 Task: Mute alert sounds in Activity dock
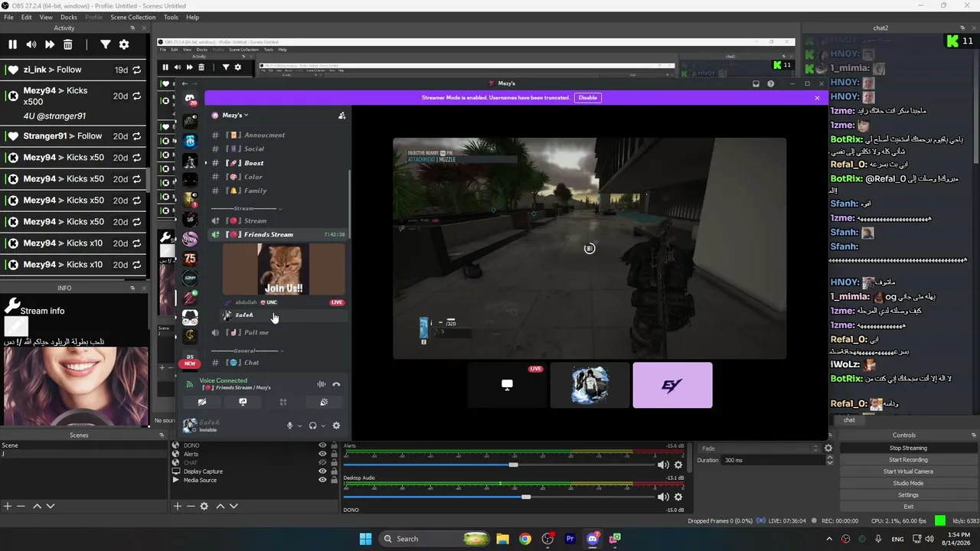[x=31, y=45]
